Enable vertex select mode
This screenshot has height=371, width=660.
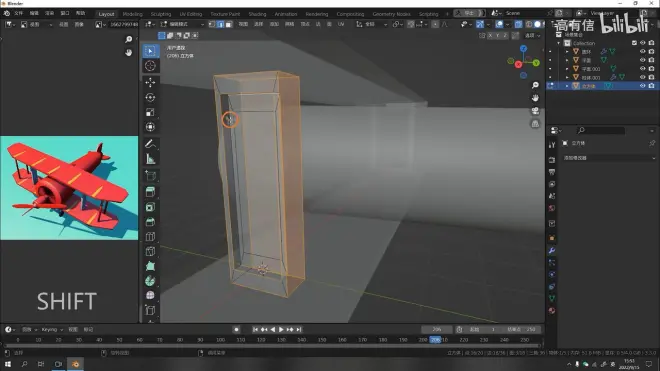coord(212,24)
